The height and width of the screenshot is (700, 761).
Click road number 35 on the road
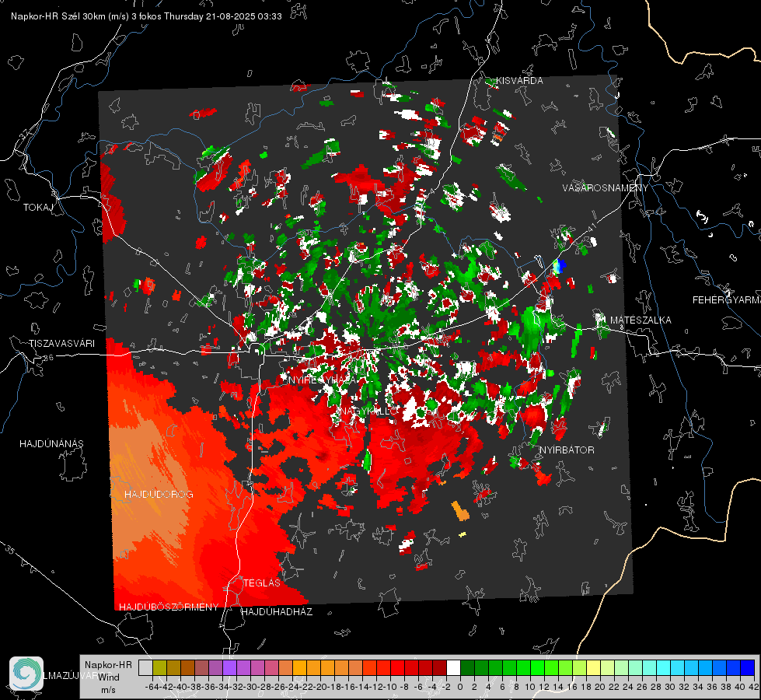pos(9,550)
